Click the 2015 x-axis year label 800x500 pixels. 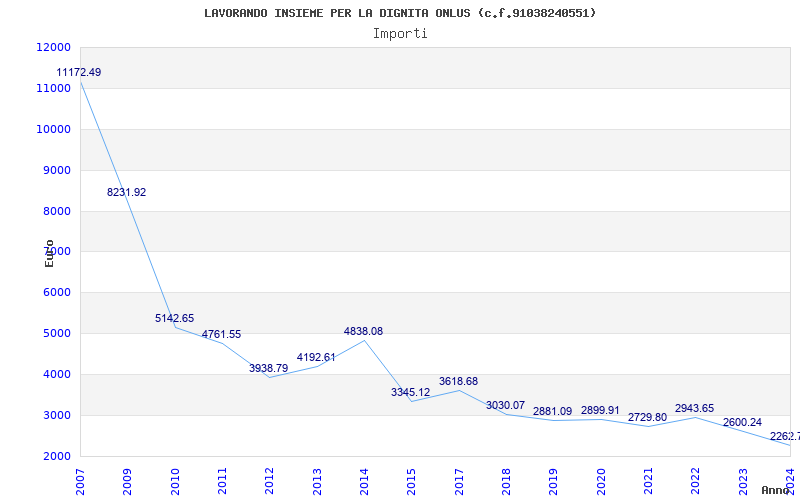tap(411, 482)
